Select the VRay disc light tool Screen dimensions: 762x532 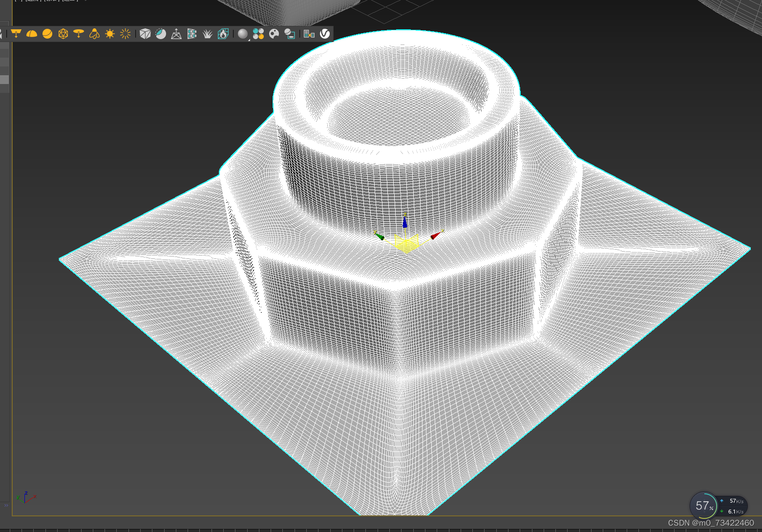point(79,33)
